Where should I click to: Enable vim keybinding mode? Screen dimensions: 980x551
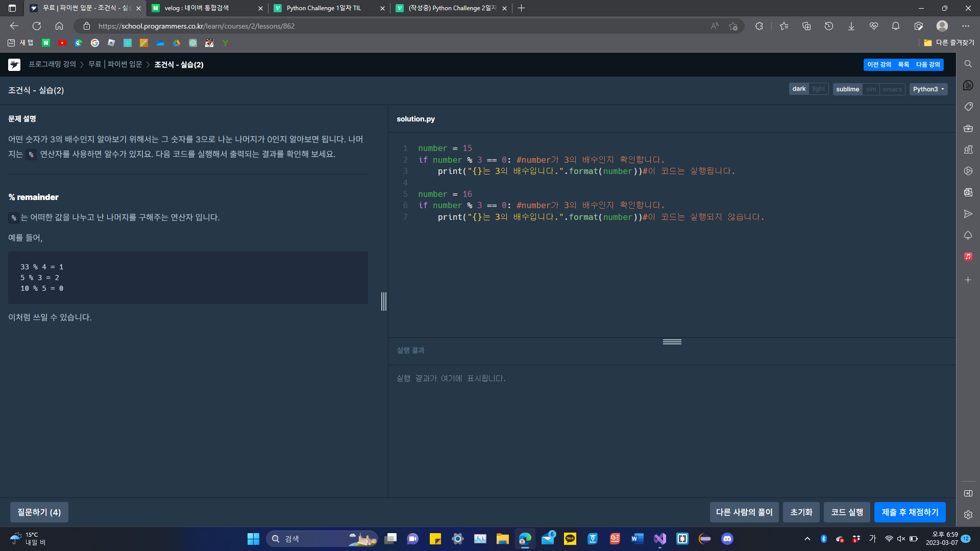click(871, 89)
